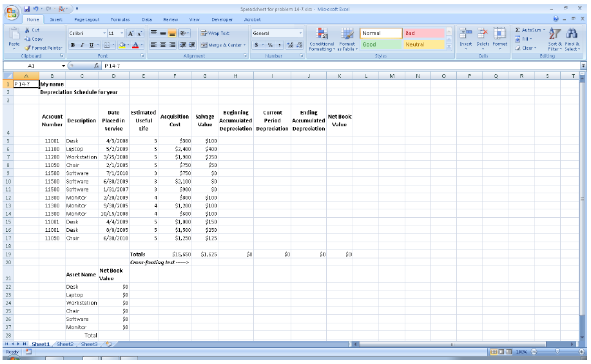This screenshot has height=364, width=591.
Task: Open the Office Button menu
Action: pos(12,13)
